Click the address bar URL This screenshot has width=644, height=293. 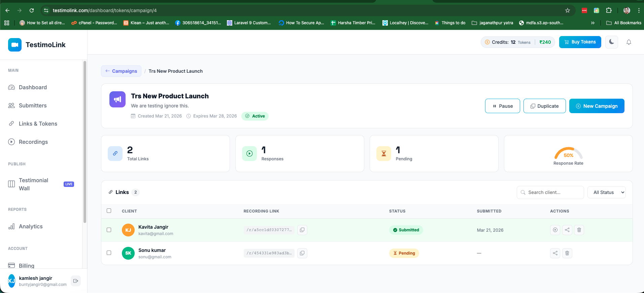[x=105, y=10]
